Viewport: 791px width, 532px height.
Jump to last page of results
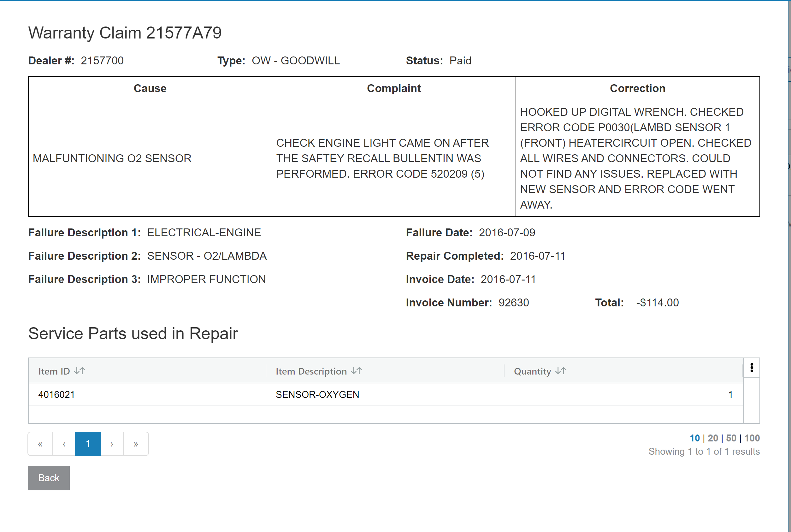(136, 444)
